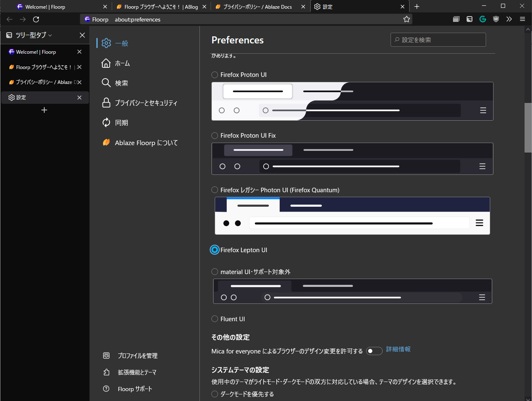532x401 pixels.
Task: Click the Floorp identity icon in the address bar
Action: (x=87, y=19)
